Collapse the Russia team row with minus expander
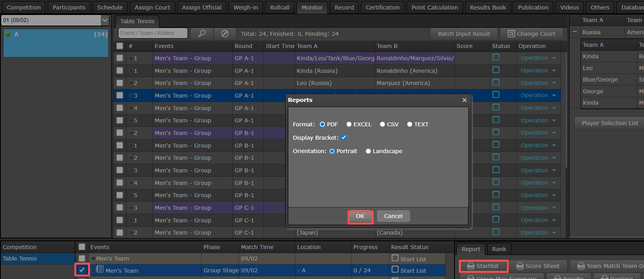644x279 pixels. pos(575,32)
